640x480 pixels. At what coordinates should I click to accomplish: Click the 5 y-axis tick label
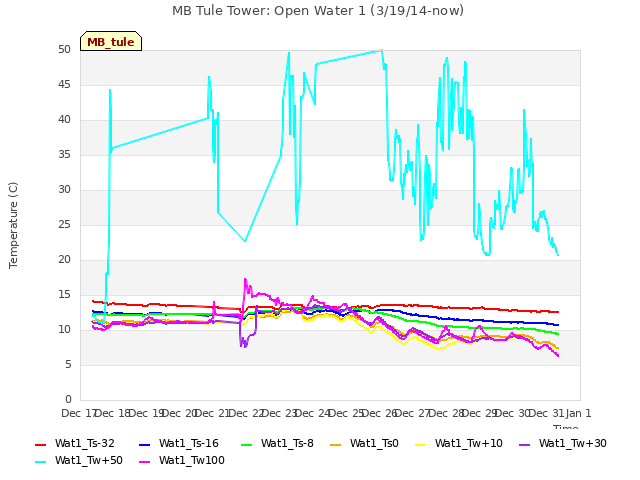coord(68,364)
